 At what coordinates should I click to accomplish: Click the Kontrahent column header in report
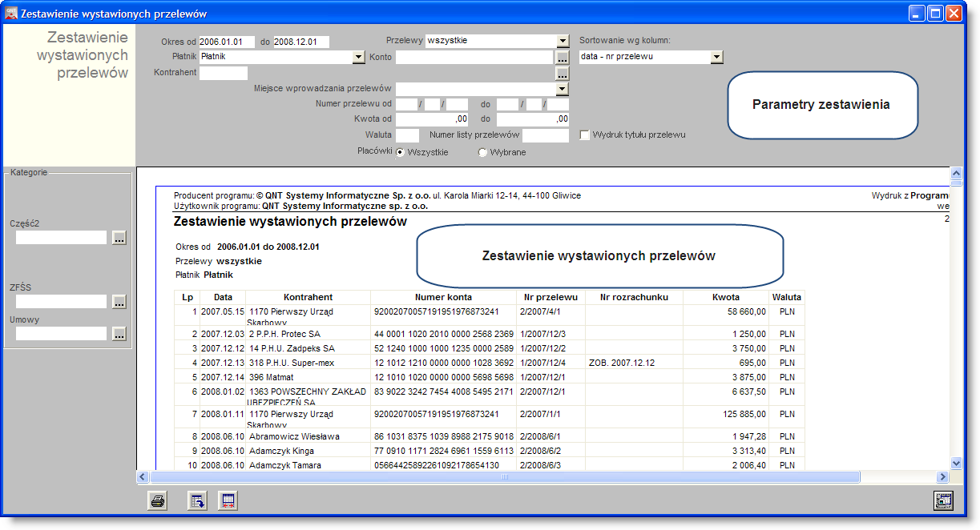308,297
